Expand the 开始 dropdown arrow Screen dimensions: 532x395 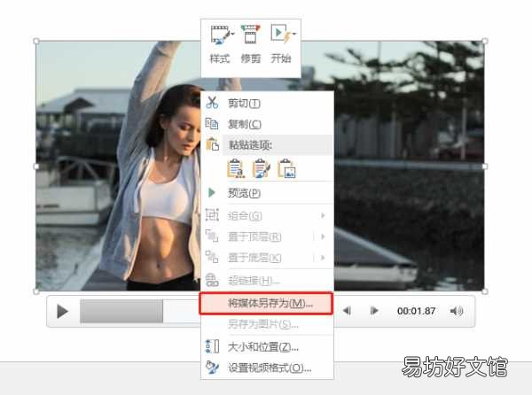pyautogui.click(x=293, y=34)
